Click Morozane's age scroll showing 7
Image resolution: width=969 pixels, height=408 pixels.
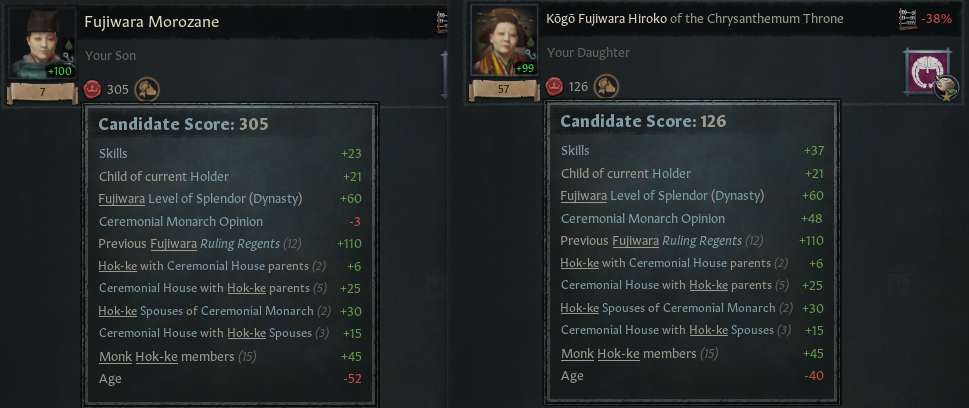(x=43, y=93)
